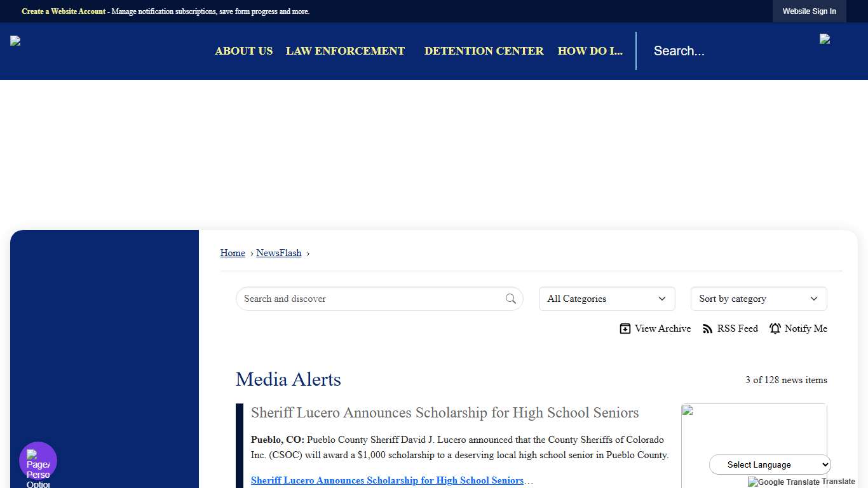This screenshot has width=868, height=488.
Task: Open the How Do I... menu
Action: 590,51
